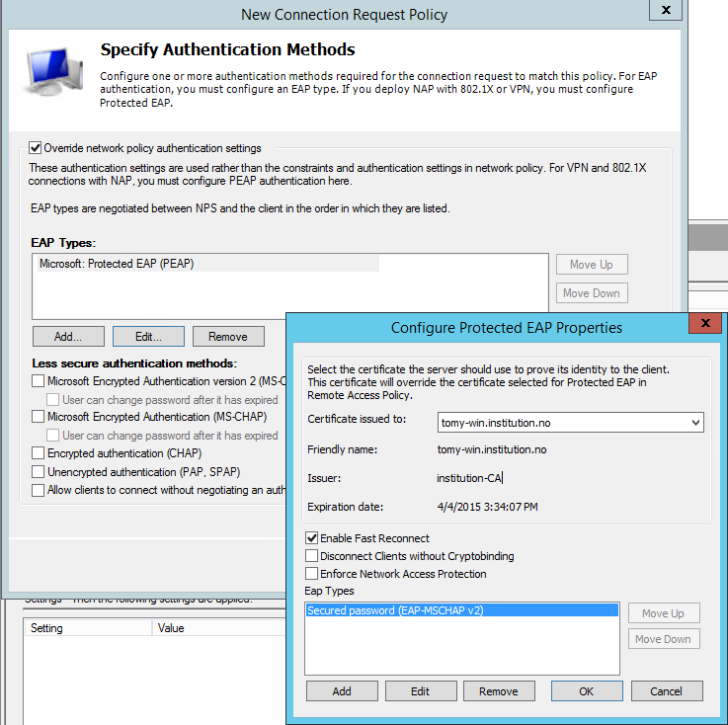This screenshot has width=728, height=725.
Task: Enable Encrypted authentication (CHAP) checkbox
Action: tap(39, 452)
